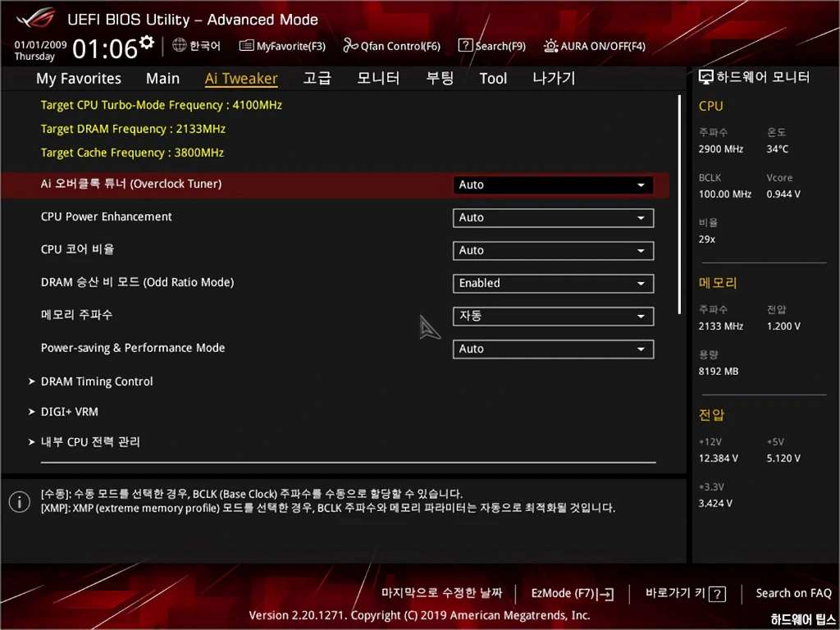Viewport: 840px width, 630px height.
Task: Click CPU frequency 2900 MHz value
Action: [x=720, y=149]
